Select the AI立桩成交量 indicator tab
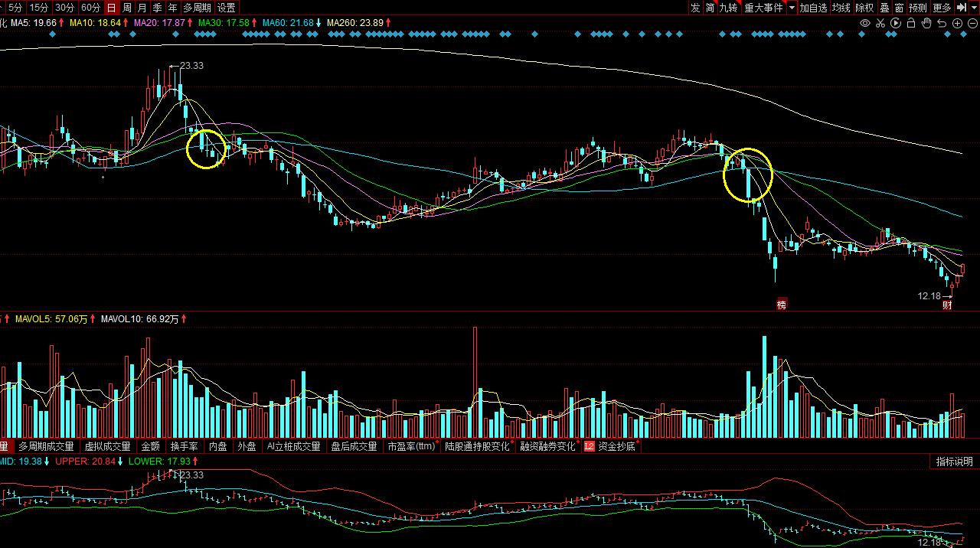The height and width of the screenshot is (548, 980). [293, 446]
